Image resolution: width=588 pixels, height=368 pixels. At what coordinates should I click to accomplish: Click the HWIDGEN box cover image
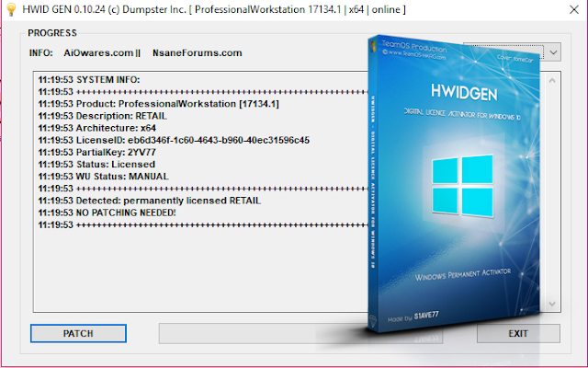point(454,184)
